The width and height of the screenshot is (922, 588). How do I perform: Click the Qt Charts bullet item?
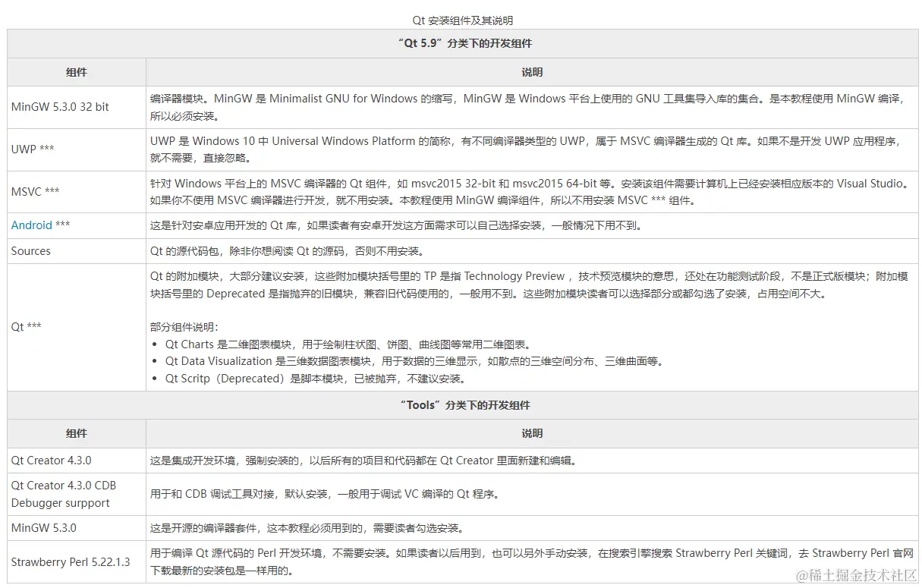(348, 344)
